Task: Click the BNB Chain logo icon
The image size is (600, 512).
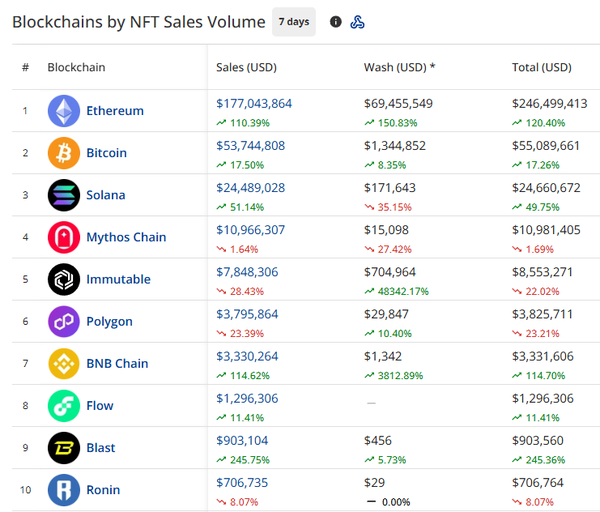Action: [x=64, y=363]
